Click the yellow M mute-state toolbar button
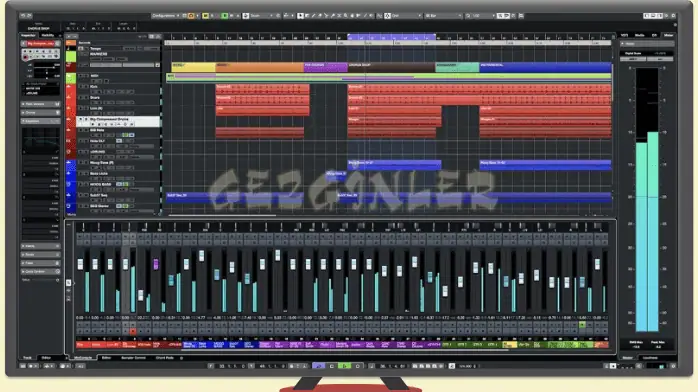Screen dimensions: 698x392 [205, 16]
